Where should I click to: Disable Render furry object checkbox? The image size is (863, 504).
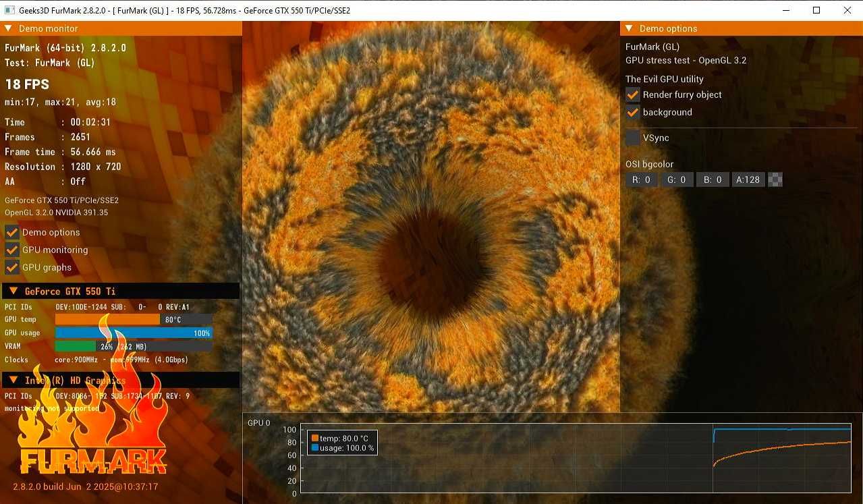[633, 94]
